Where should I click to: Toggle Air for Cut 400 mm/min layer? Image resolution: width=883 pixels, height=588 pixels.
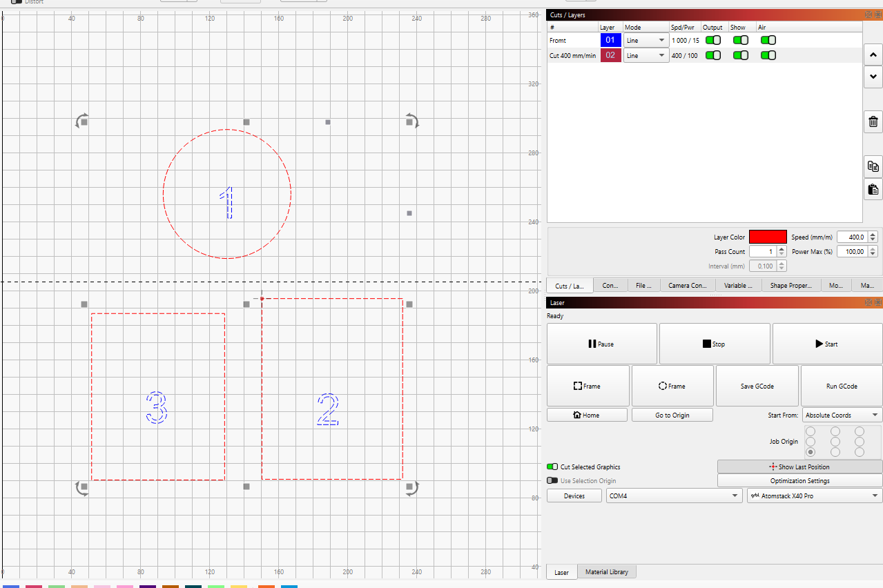click(768, 55)
